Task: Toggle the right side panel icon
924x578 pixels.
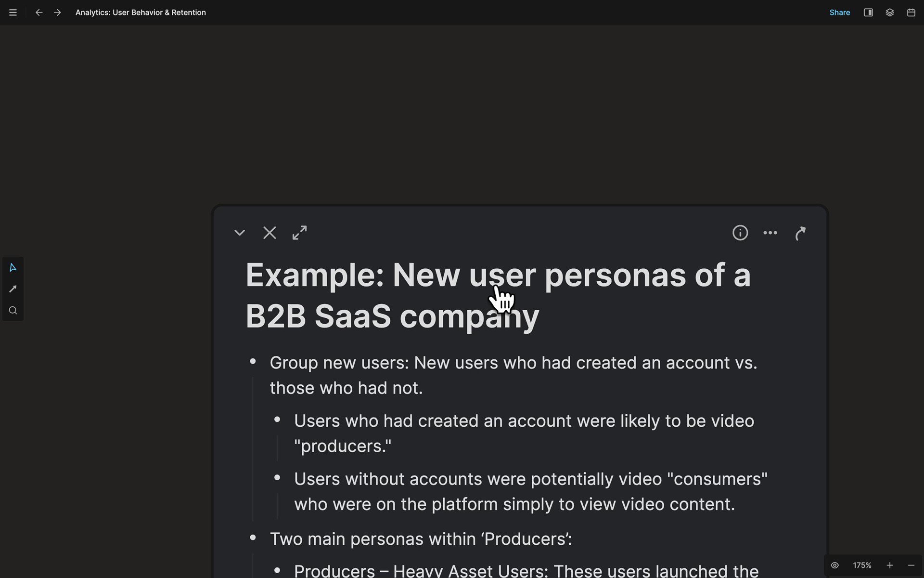Action: 868,13
